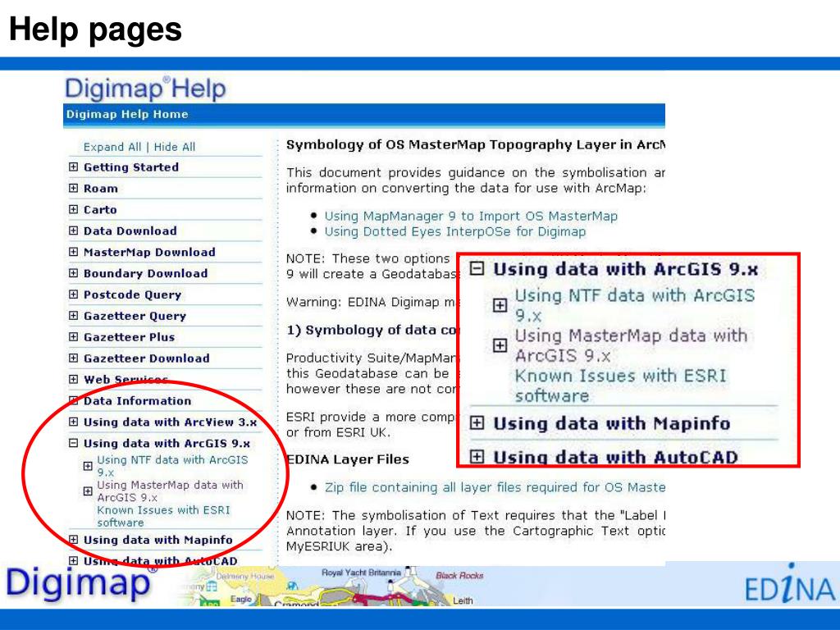Viewport: 840px width, 630px height.
Task: Open Using MapManager 9 to Import OS MasterMap
Action: click(471, 216)
